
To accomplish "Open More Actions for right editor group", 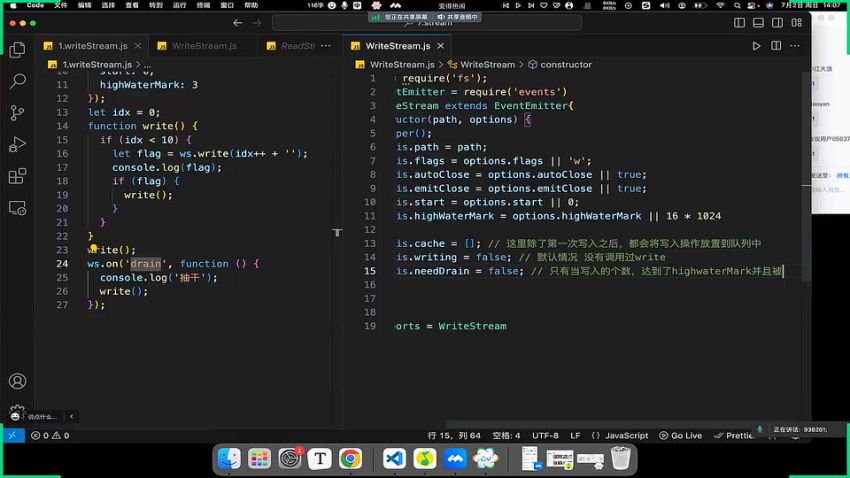I will point(795,46).
